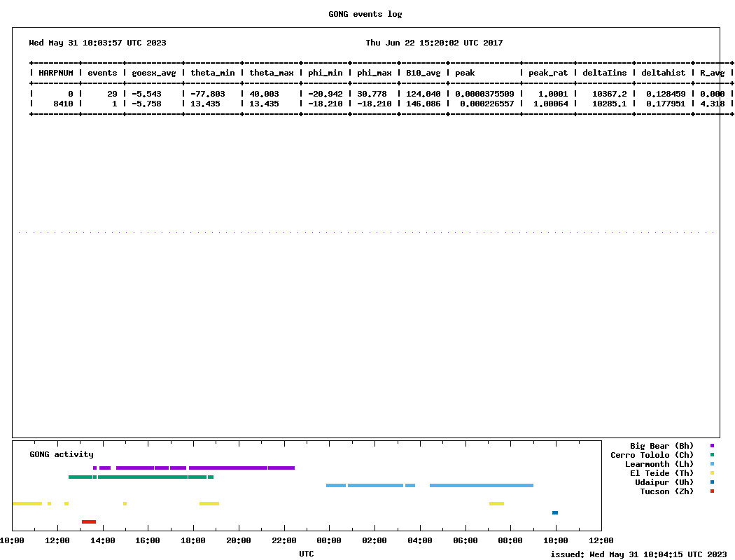Click the R_avg column header
The height and width of the screenshot is (560, 735).
click(712, 73)
